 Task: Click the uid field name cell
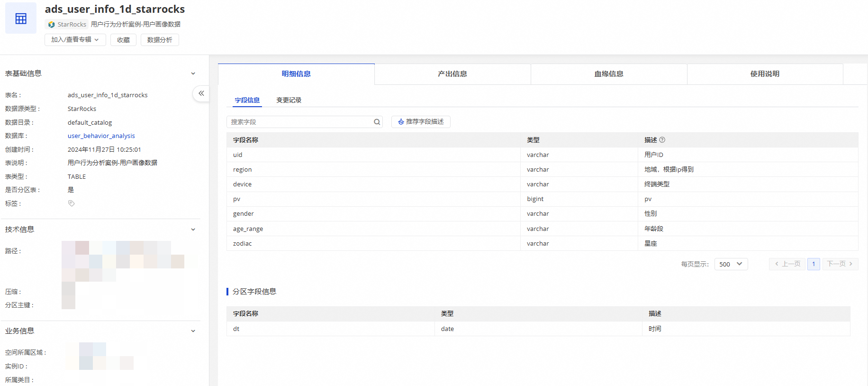(373, 155)
